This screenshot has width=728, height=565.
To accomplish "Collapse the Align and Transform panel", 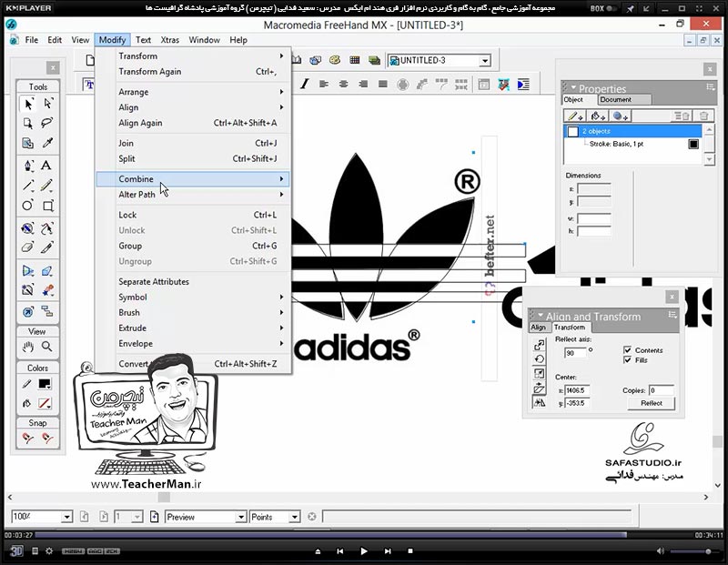I will pos(540,315).
